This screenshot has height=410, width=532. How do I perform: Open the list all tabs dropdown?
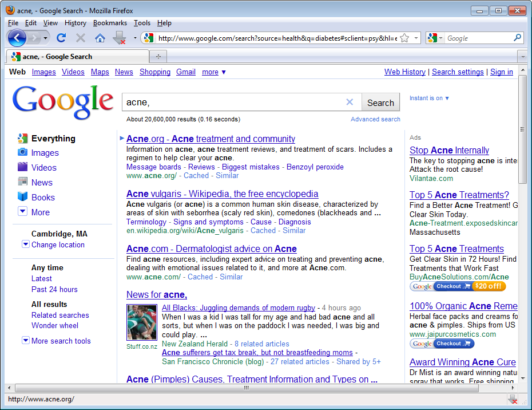(522, 57)
